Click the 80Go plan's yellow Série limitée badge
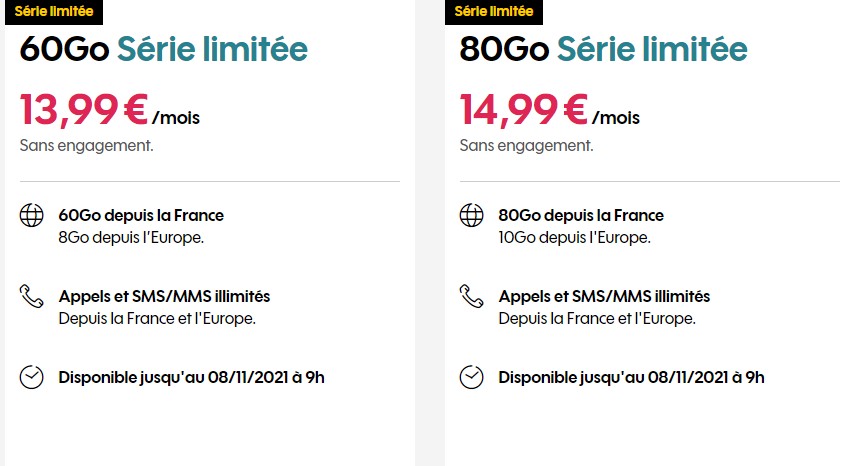The width and height of the screenshot is (854, 466). click(x=494, y=11)
